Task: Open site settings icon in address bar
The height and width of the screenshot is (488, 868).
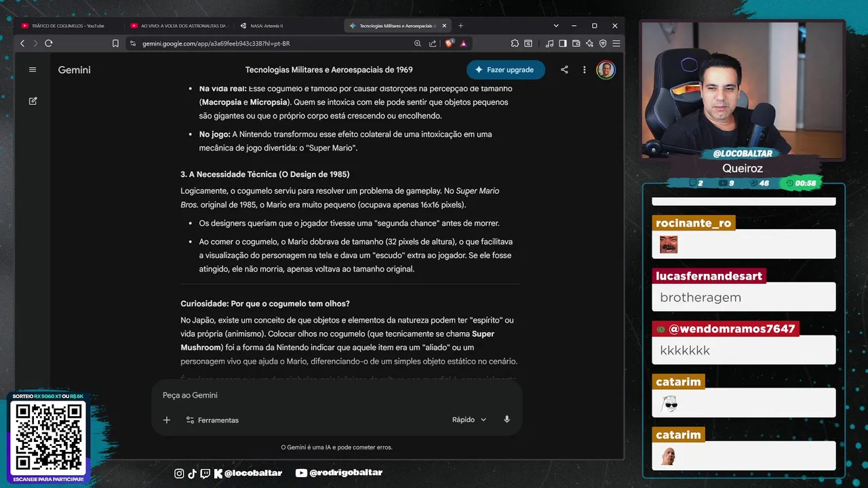Action: pos(133,43)
